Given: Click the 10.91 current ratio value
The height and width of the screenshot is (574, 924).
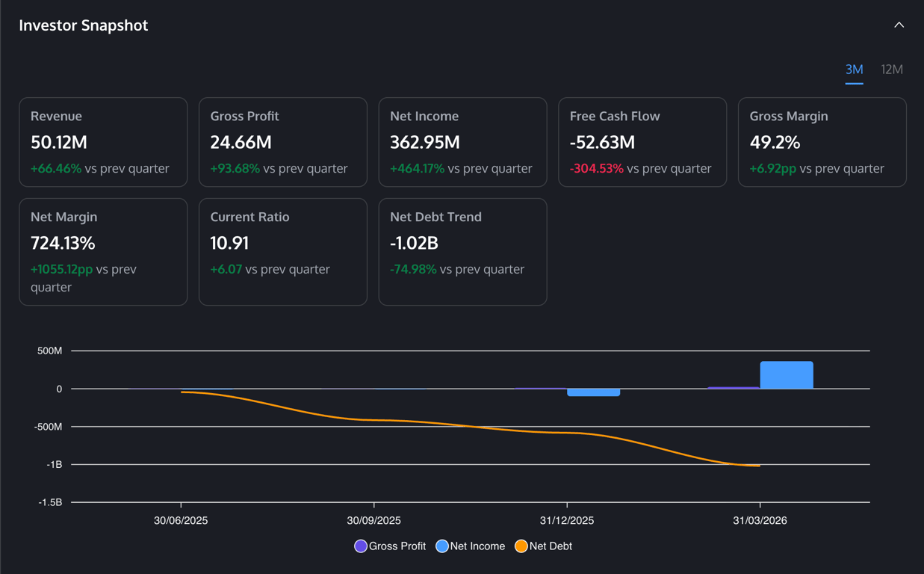Looking at the screenshot, I should click(x=229, y=243).
